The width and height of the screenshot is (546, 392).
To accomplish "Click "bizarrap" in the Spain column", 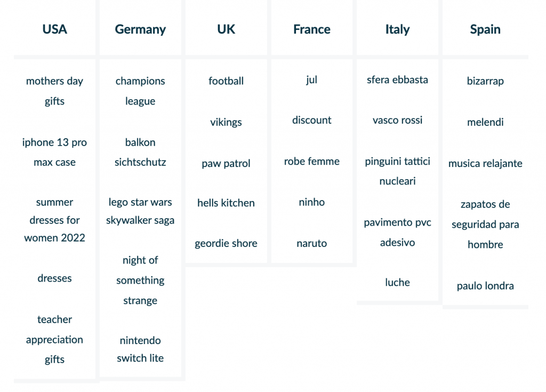I will (x=485, y=81).
